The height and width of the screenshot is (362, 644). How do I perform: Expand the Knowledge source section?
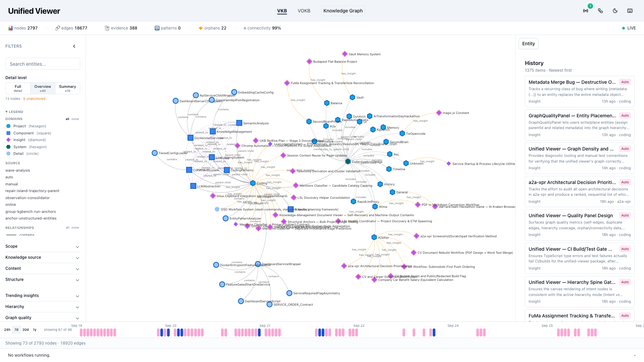point(43,257)
